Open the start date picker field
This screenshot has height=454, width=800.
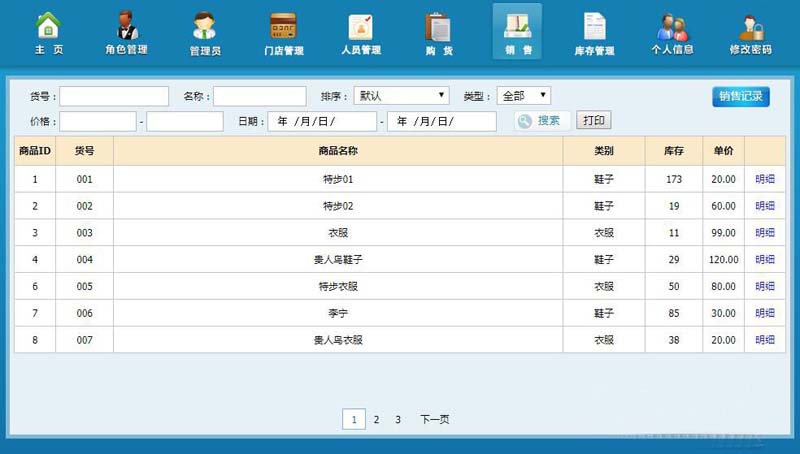coord(322,121)
